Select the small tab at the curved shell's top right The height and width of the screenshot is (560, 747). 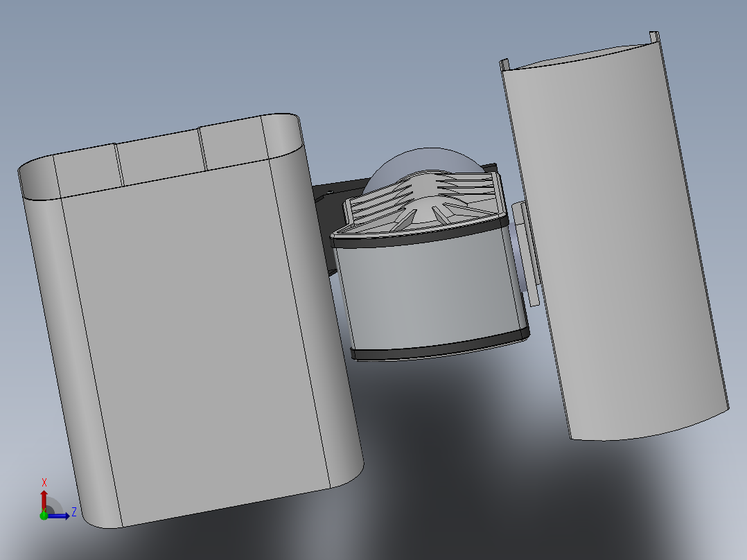click(655, 37)
